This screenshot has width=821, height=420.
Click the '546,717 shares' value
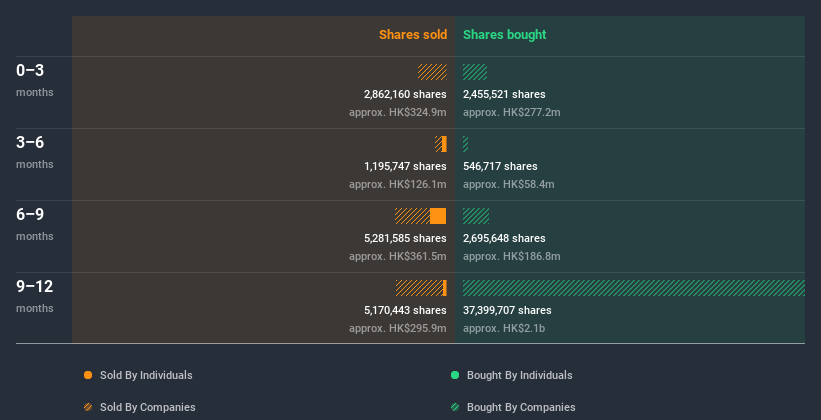point(500,166)
